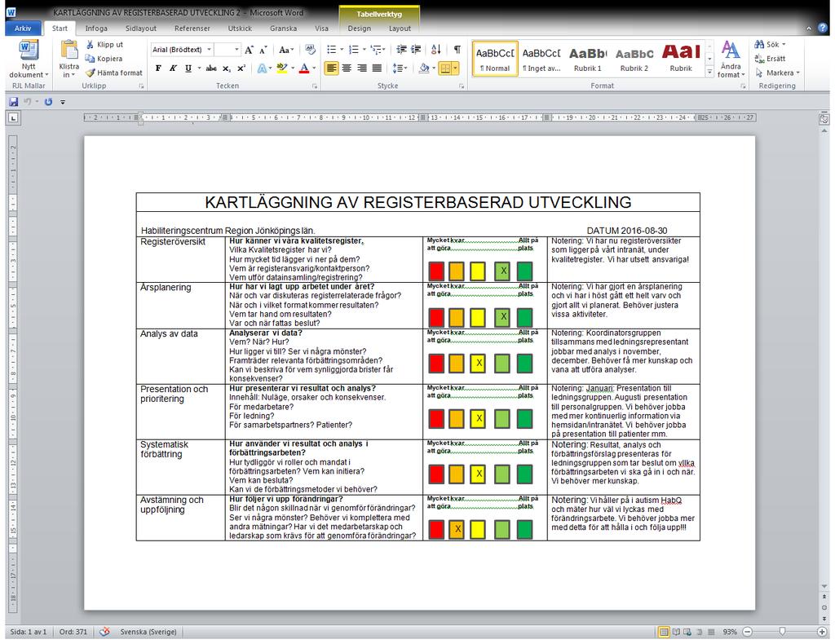Click the Ord: 371 word count
Screen dimensions: 835x644
coord(73,632)
